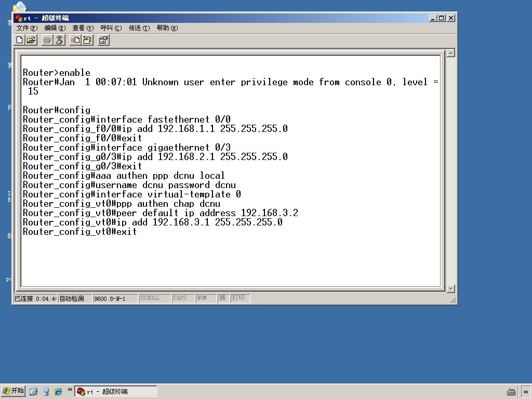
Task: Launch Internet Explorer from quick launch
Action: click(x=58, y=391)
